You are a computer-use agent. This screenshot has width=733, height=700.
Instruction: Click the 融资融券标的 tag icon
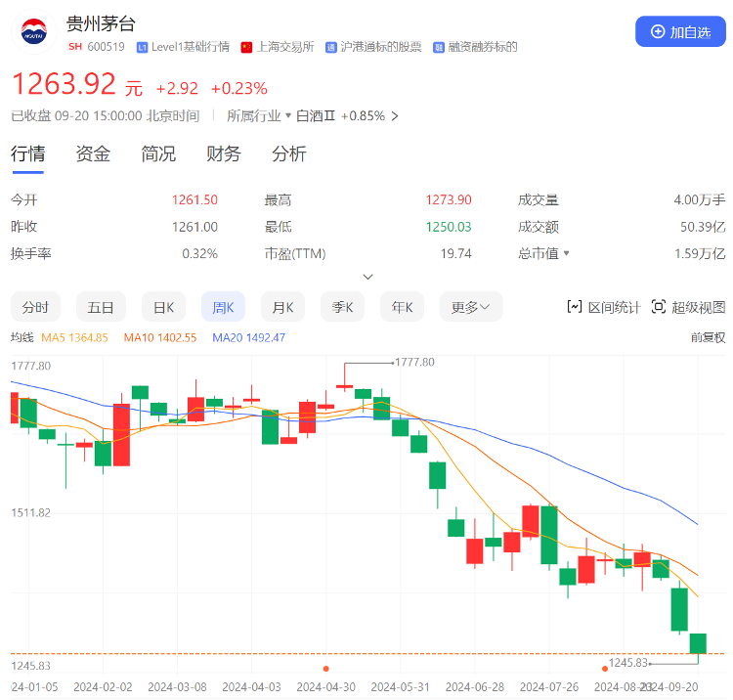click(439, 47)
